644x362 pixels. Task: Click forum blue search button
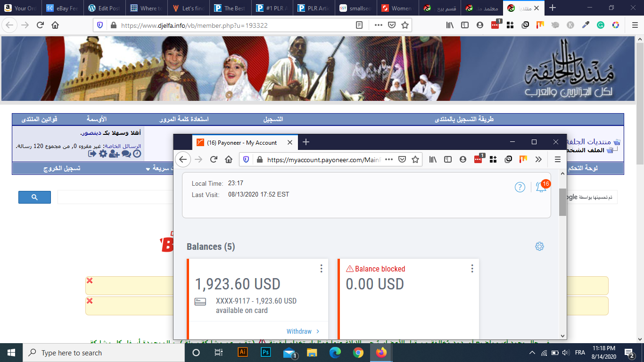(34, 197)
